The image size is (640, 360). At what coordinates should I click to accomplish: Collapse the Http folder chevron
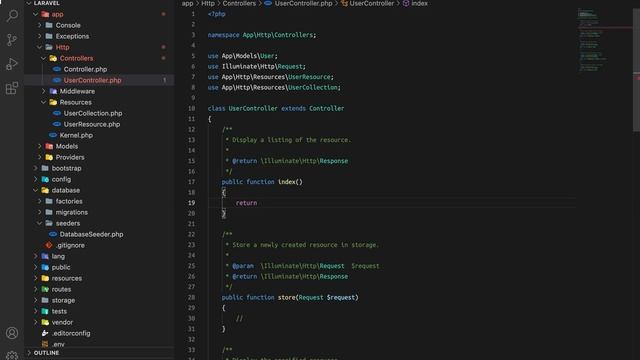pos(40,47)
